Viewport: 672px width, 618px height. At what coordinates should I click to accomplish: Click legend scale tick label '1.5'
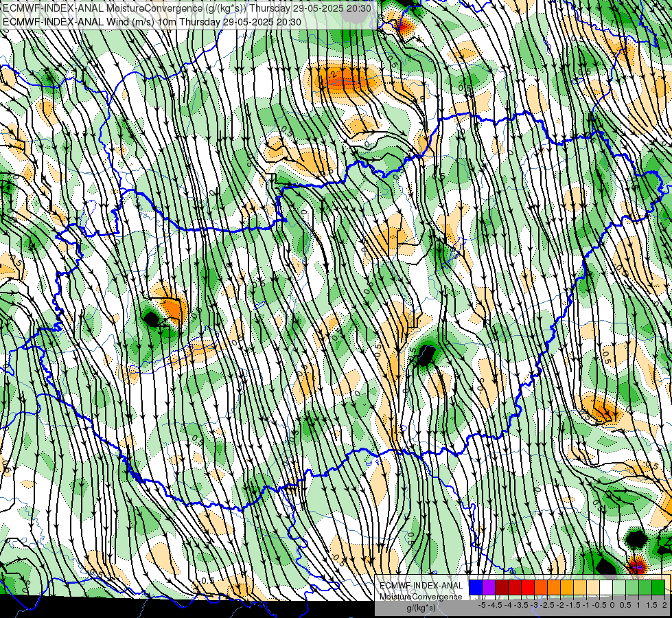click(651, 605)
